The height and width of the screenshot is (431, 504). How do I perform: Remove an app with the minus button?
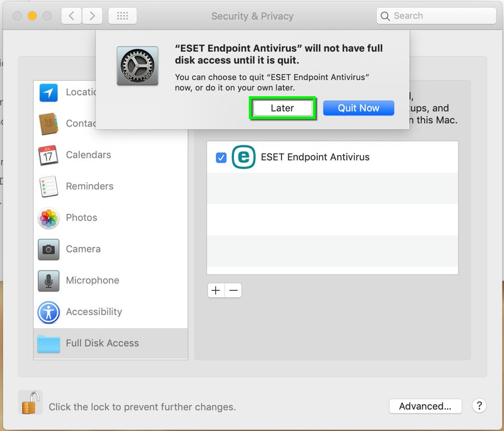point(233,291)
